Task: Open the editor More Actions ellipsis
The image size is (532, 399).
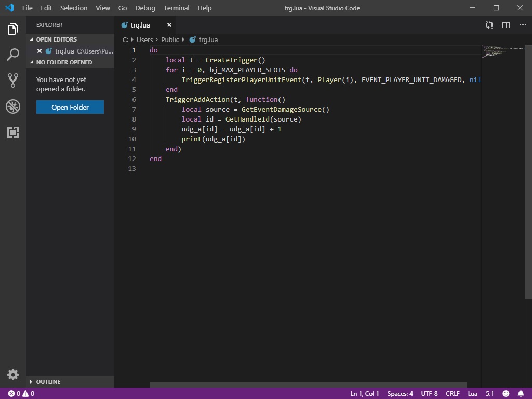Action: click(523, 25)
